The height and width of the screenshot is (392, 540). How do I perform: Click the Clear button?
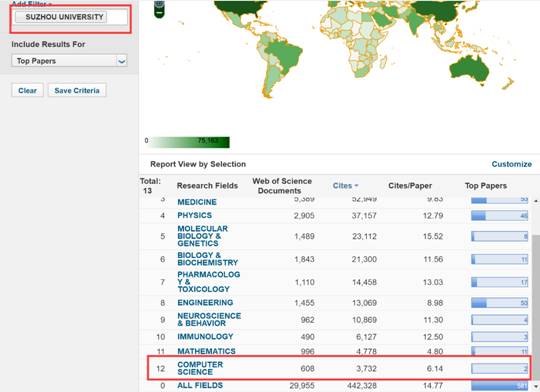click(x=27, y=91)
